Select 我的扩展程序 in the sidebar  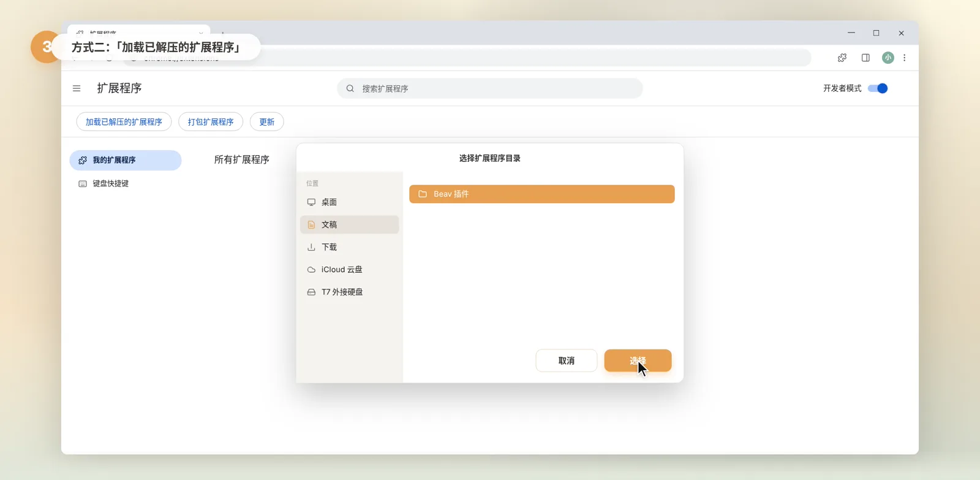tap(126, 160)
